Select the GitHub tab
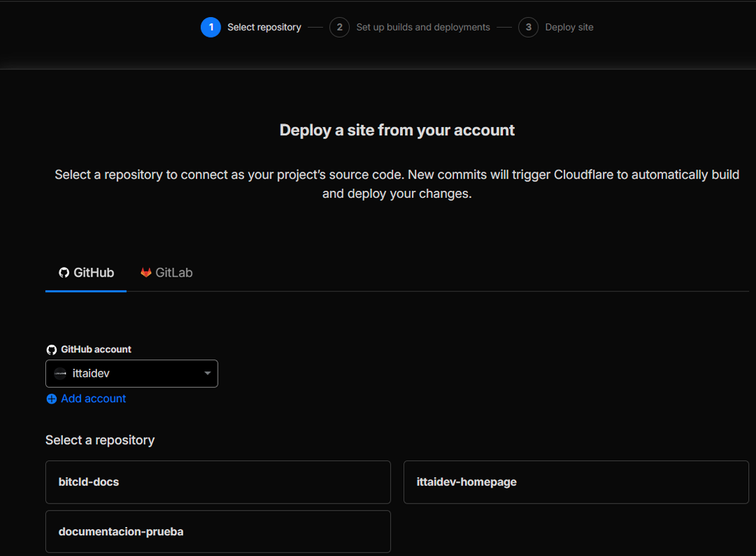Screen dimensions: 756x556 pyautogui.click(x=86, y=272)
